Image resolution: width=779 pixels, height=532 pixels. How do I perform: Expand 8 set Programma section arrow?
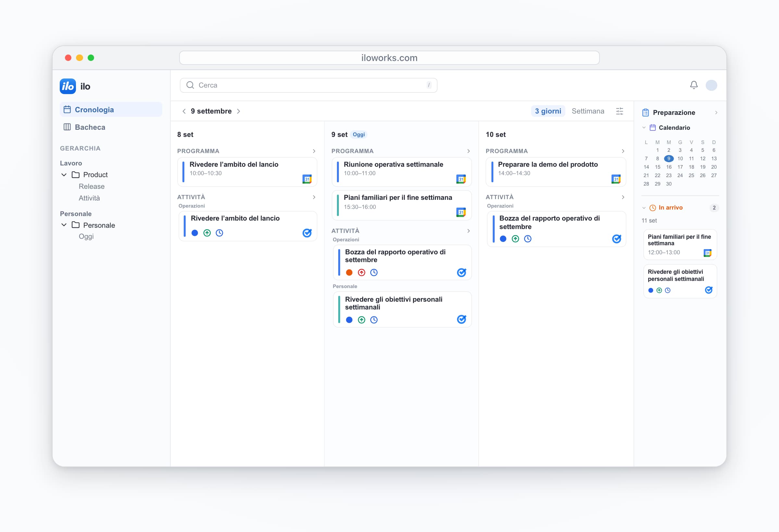click(314, 151)
